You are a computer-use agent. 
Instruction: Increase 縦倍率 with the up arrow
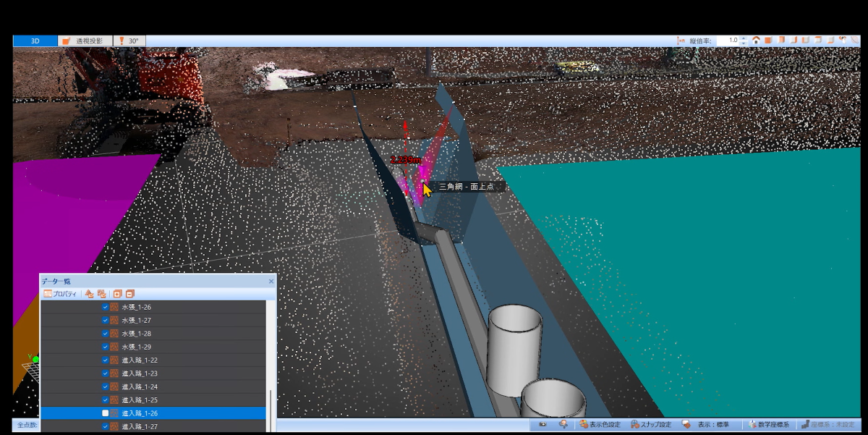[744, 38]
